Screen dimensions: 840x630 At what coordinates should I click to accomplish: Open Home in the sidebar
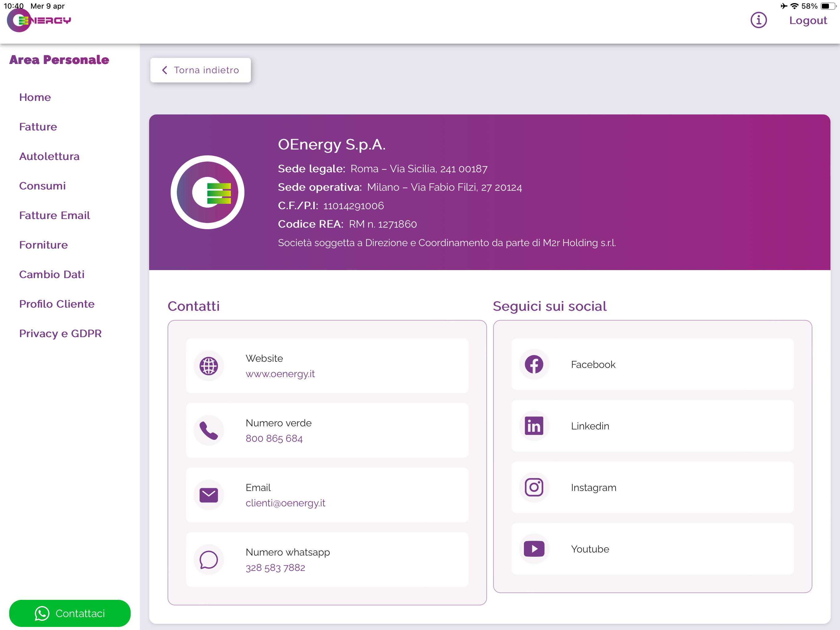point(35,97)
